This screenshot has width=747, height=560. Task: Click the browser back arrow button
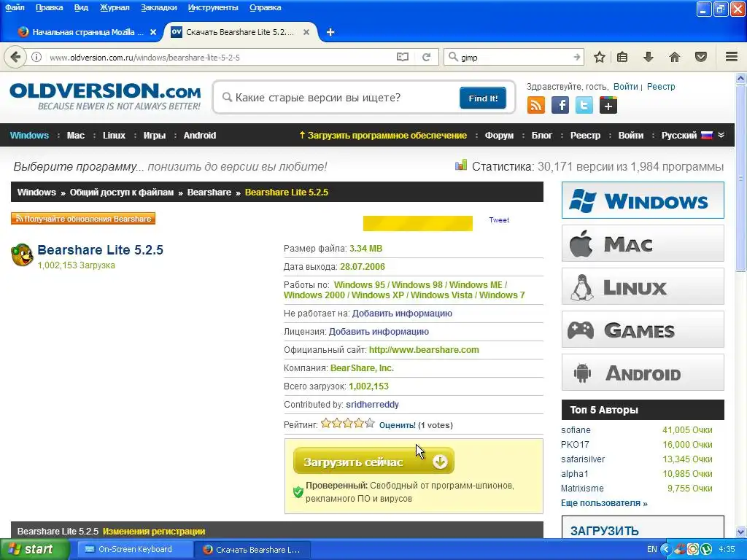pos(15,57)
